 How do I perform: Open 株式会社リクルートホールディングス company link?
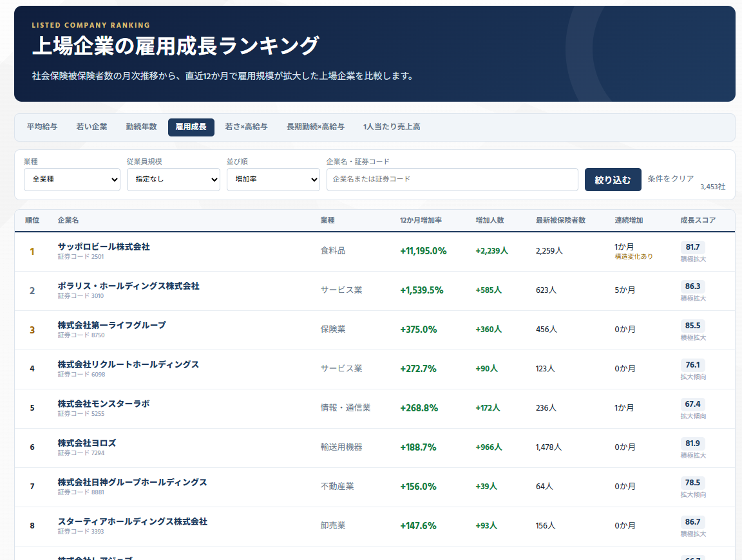(128, 364)
